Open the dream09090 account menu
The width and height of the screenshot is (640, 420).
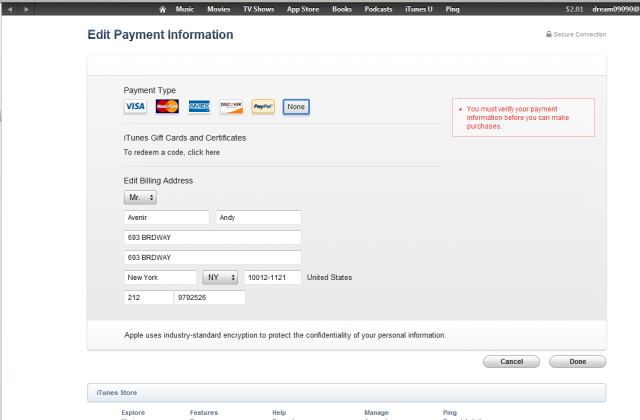(x=616, y=9)
